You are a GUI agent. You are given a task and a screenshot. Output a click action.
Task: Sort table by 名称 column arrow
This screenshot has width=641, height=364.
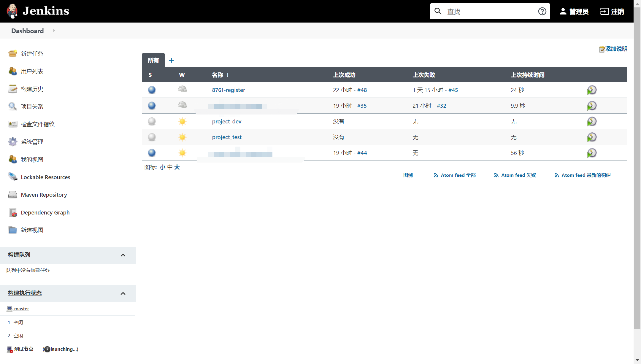(228, 75)
